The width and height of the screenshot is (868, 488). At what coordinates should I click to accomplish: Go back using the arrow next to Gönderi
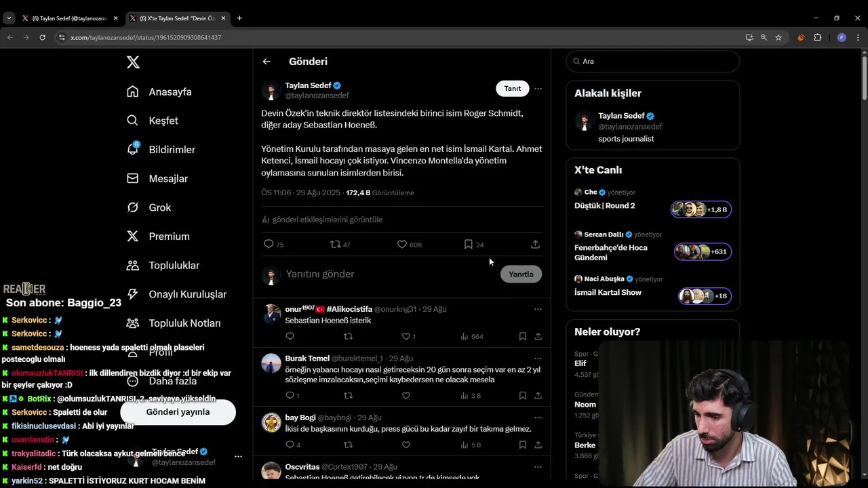click(x=267, y=62)
